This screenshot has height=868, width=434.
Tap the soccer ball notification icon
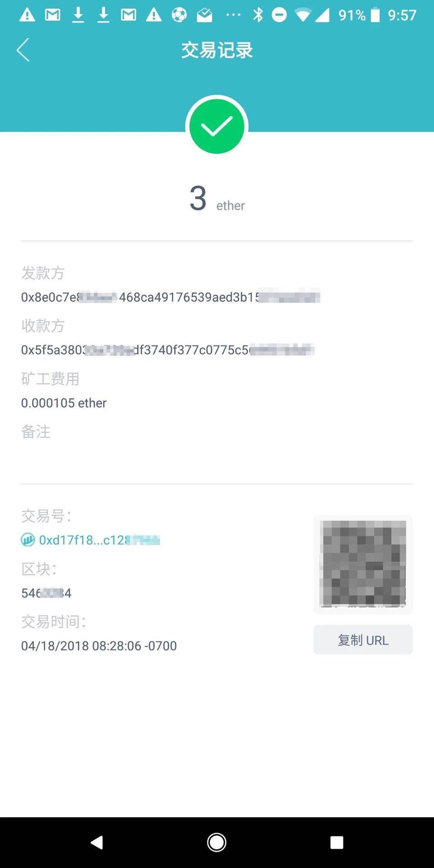(179, 15)
